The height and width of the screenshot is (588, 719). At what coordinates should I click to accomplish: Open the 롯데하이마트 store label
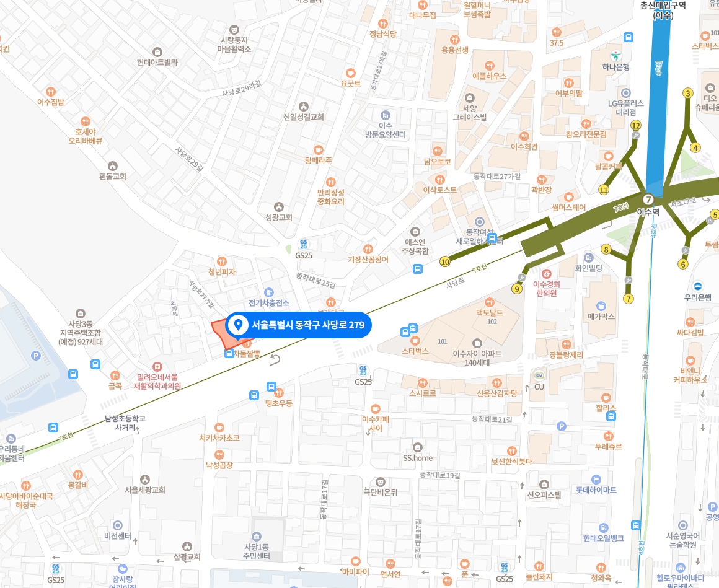(596, 490)
